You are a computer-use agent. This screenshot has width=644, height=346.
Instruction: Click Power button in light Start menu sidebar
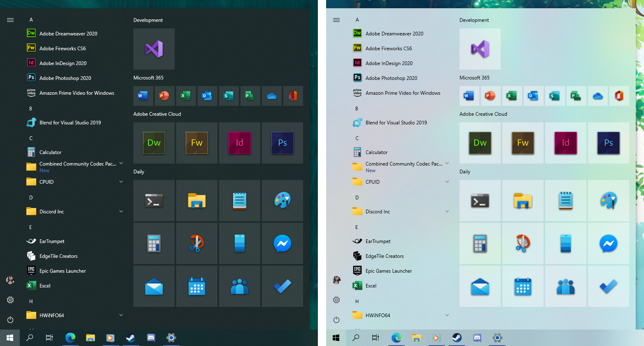click(336, 320)
